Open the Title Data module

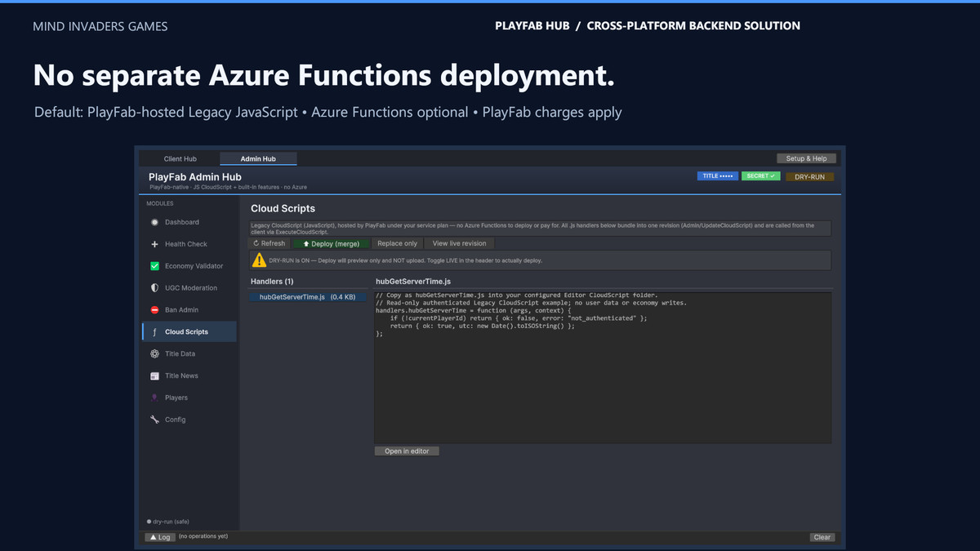pos(189,354)
